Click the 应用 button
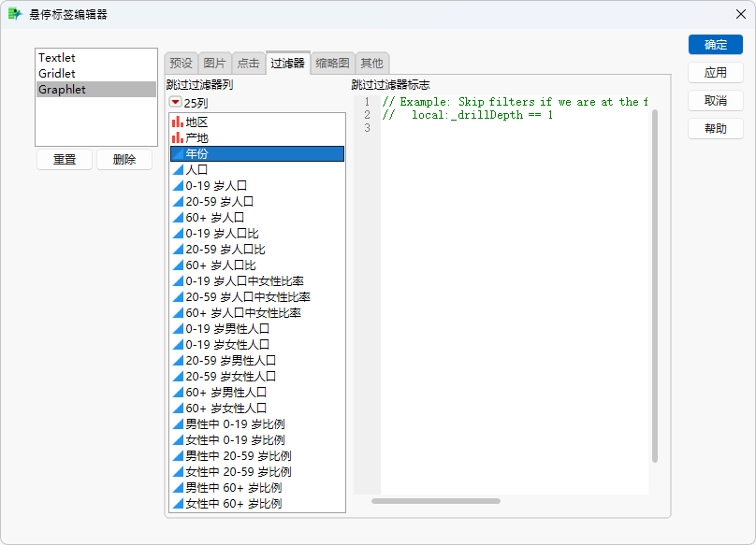756x545 pixels. (x=716, y=73)
